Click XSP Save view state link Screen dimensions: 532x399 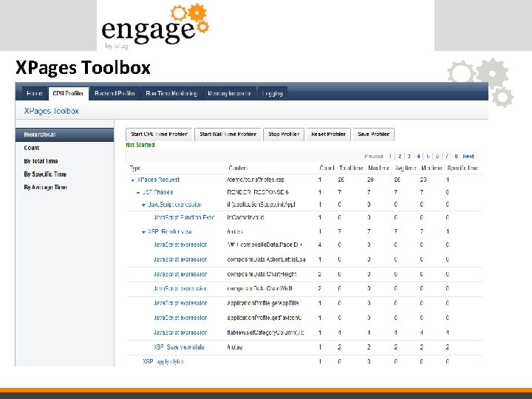179,347
